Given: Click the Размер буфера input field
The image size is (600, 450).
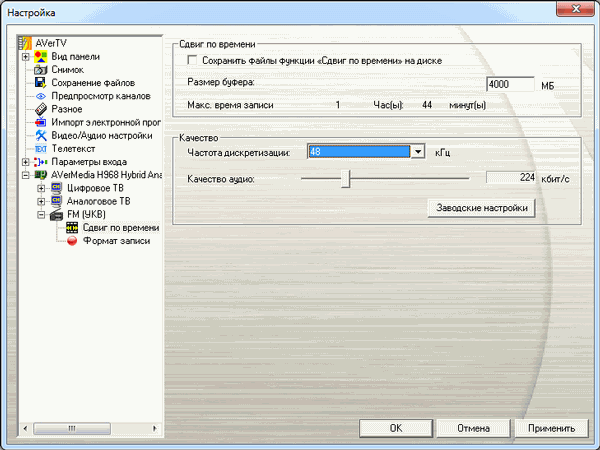Looking at the screenshot, I should [x=509, y=85].
